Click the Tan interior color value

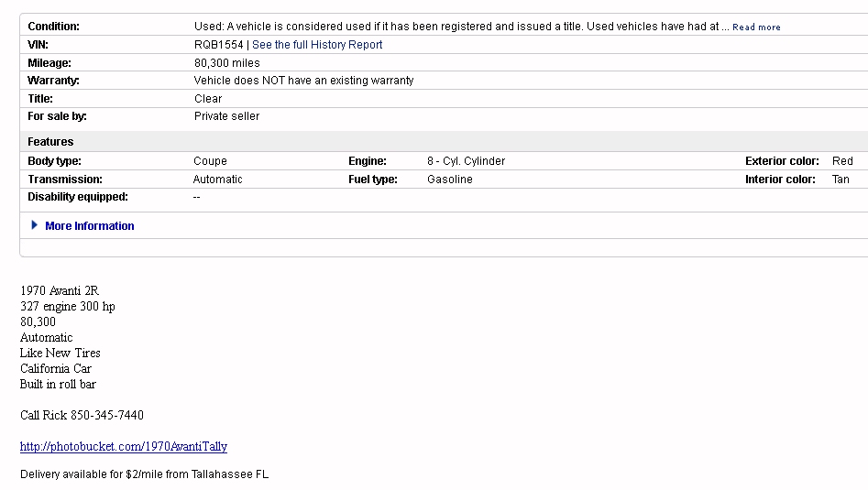point(841,180)
